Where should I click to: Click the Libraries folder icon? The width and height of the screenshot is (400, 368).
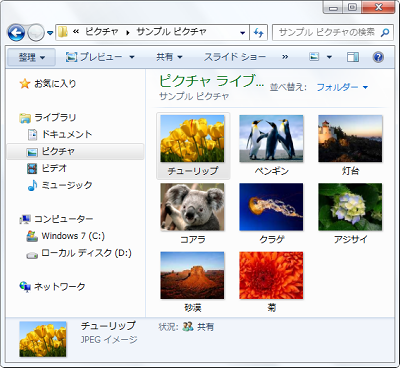[25, 118]
